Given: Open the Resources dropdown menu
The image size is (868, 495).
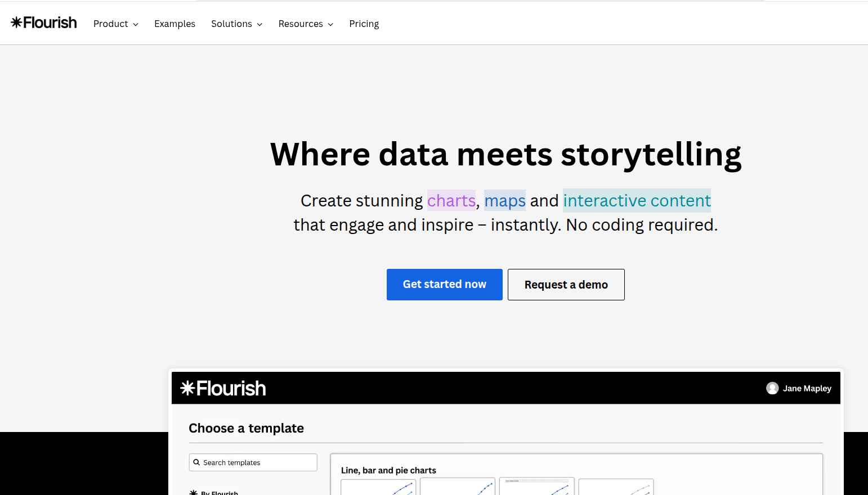Looking at the screenshot, I should coord(306,24).
